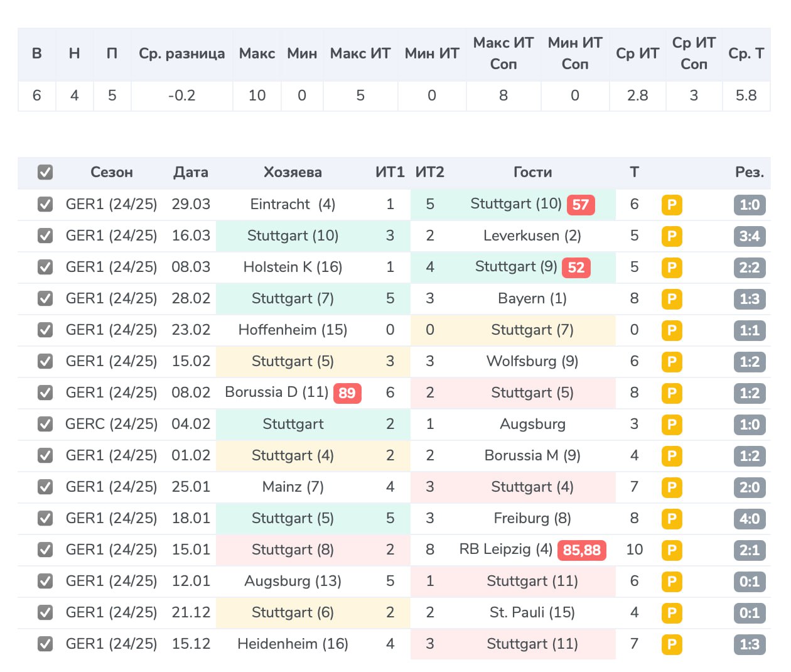
Task: Click yellow P icon for Eintracht match
Action: pos(672,205)
